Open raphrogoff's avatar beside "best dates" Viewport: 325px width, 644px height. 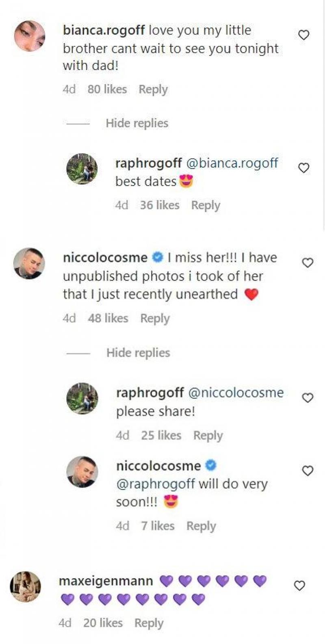click(82, 169)
